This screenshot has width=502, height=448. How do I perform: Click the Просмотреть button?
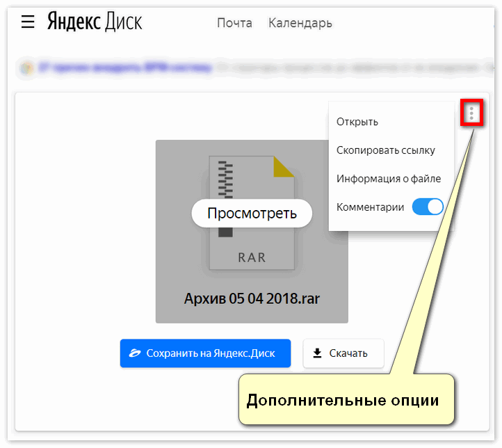coord(252,214)
